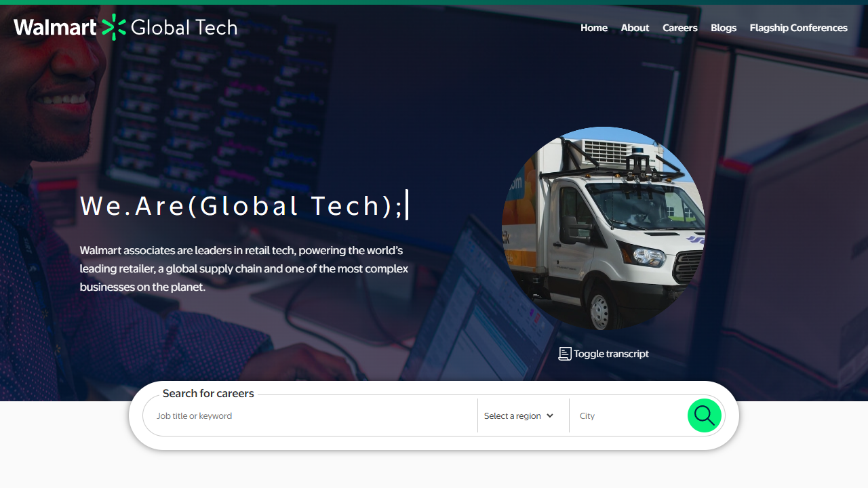Click into the City input field

click(627, 416)
